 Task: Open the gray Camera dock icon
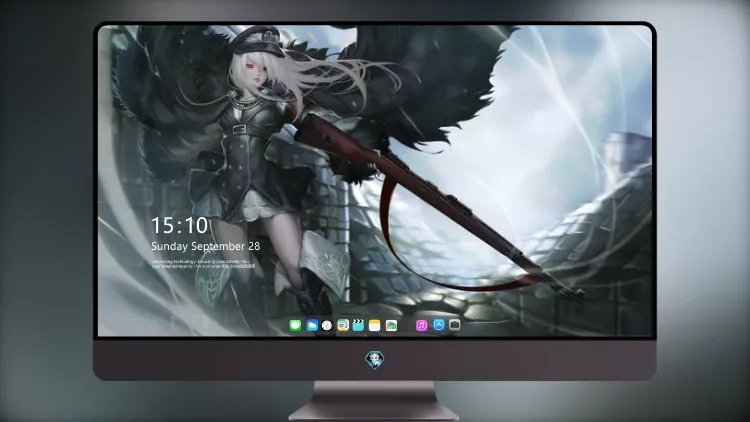point(454,325)
